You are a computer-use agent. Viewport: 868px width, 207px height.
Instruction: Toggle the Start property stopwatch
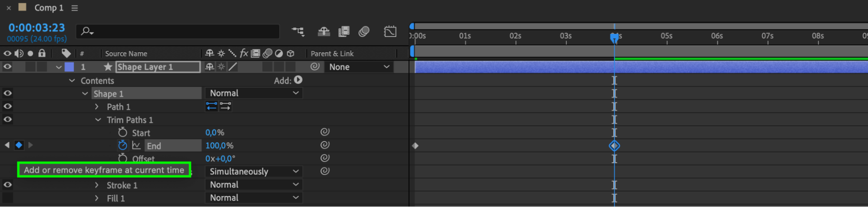pyautogui.click(x=122, y=132)
